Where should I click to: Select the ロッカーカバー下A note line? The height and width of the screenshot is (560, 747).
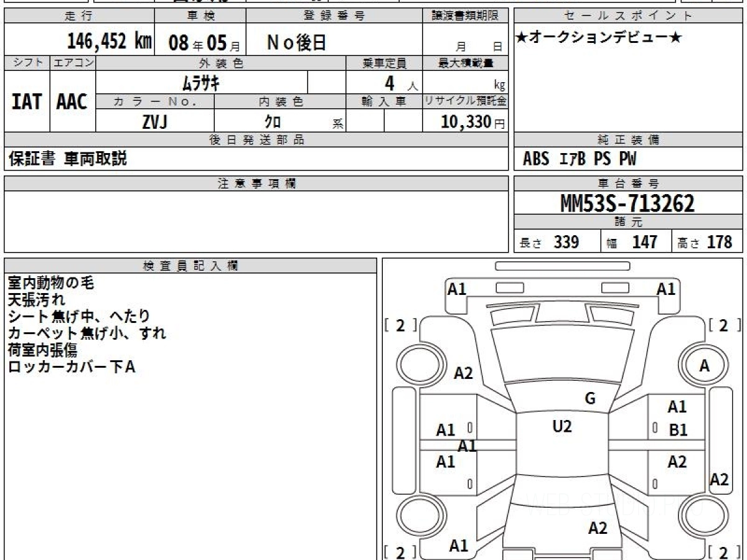pos(72,367)
